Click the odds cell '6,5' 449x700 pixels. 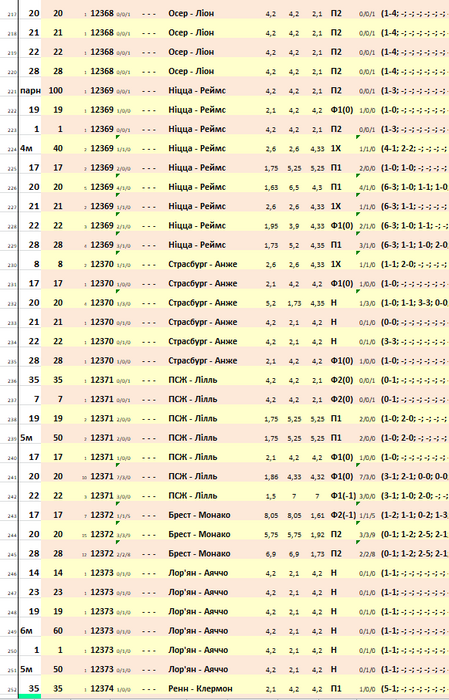pyautogui.click(x=294, y=188)
